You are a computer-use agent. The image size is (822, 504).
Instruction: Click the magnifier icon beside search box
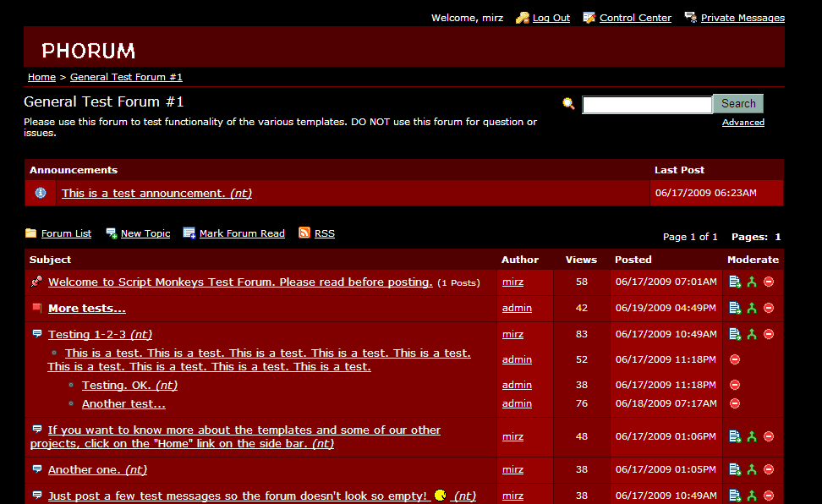tap(568, 103)
